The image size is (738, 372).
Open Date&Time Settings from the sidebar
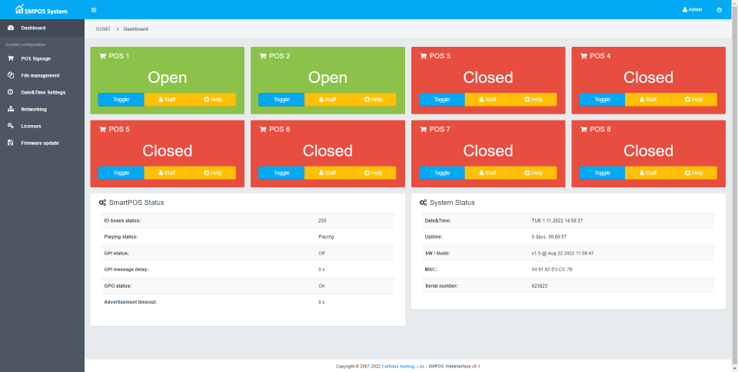[x=42, y=92]
